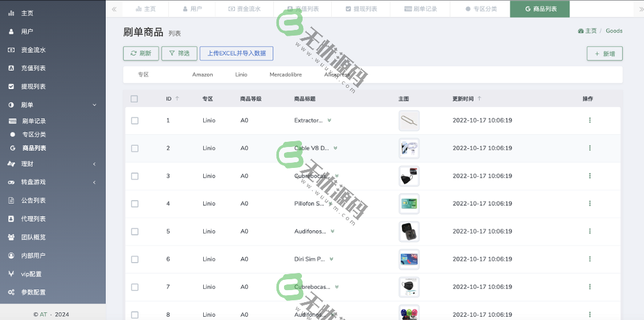Expand the Pillofon S... title in row 4
This screenshot has width=644, height=320.
(x=330, y=204)
